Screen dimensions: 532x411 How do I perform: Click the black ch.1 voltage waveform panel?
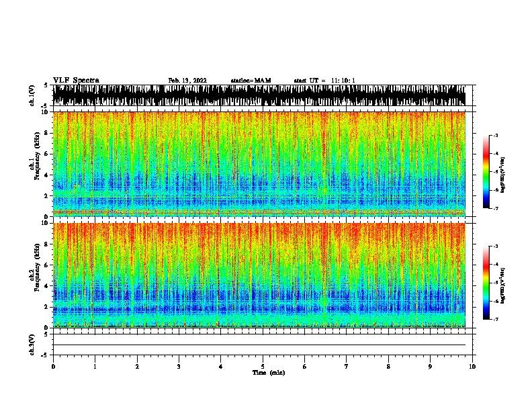click(x=259, y=95)
